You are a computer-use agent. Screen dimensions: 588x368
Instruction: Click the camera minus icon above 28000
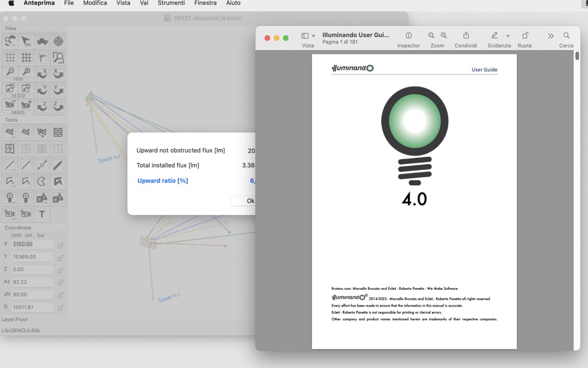pos(10,105)
